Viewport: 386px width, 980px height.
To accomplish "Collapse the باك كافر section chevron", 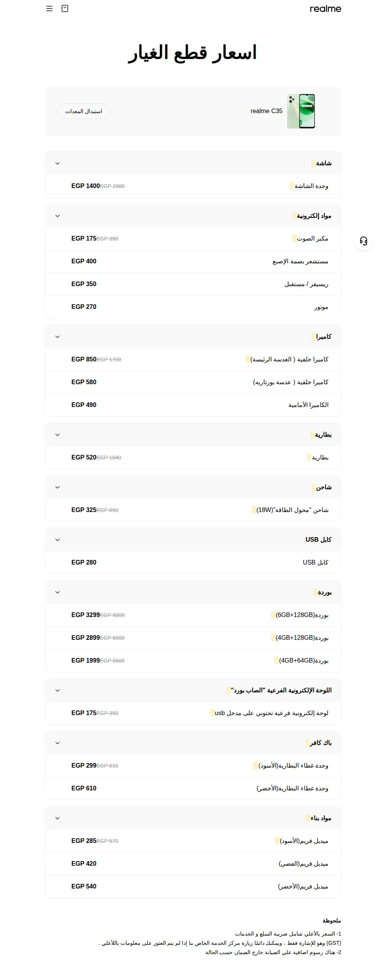I will (58, 743).
